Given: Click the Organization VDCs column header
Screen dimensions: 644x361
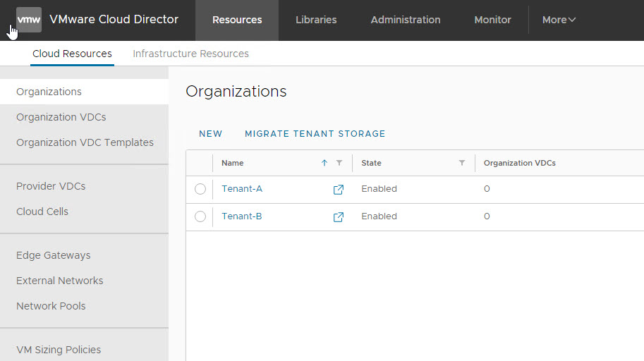Looking at the screenshot, I should (x=519, y=163).
